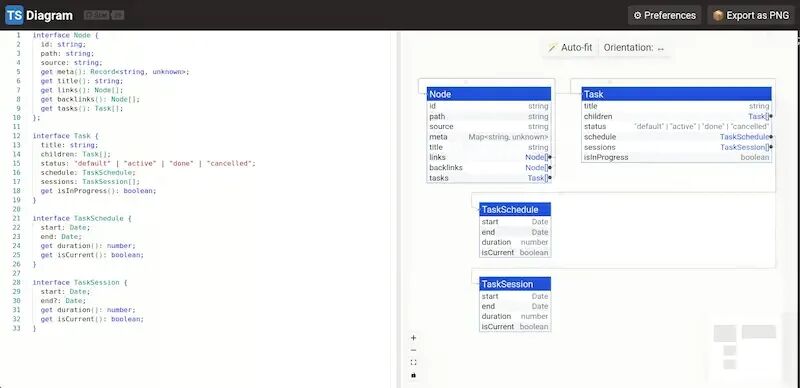Click code line 'sessions: TaskSession[];'
The height and width of the screenshot is (388, 800).
(x=90, y=182)
